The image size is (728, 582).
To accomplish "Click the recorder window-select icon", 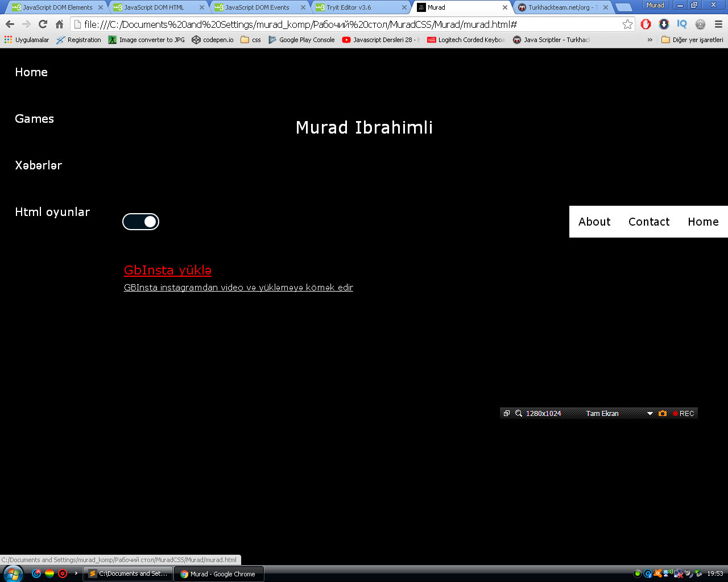I will click(x=507, y=413).
